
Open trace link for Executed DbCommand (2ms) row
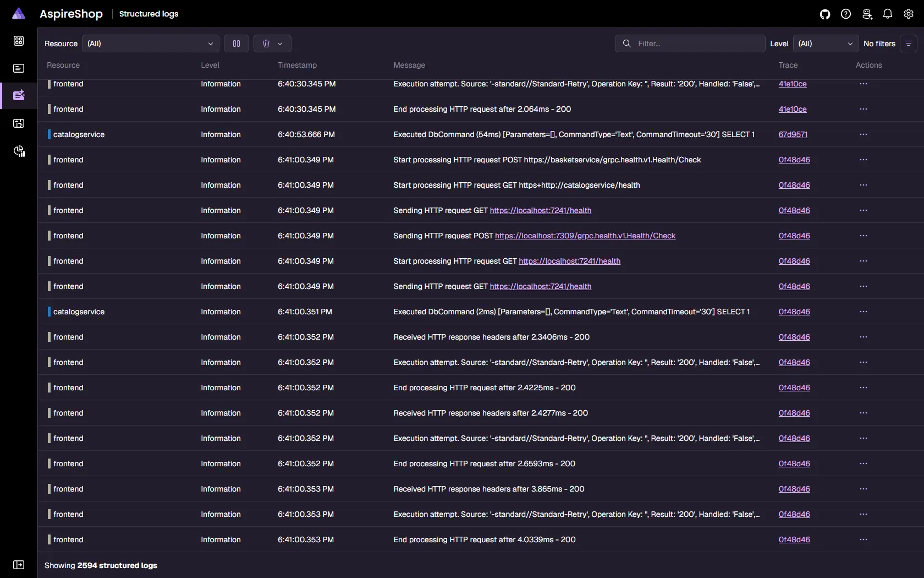(794, 312)
